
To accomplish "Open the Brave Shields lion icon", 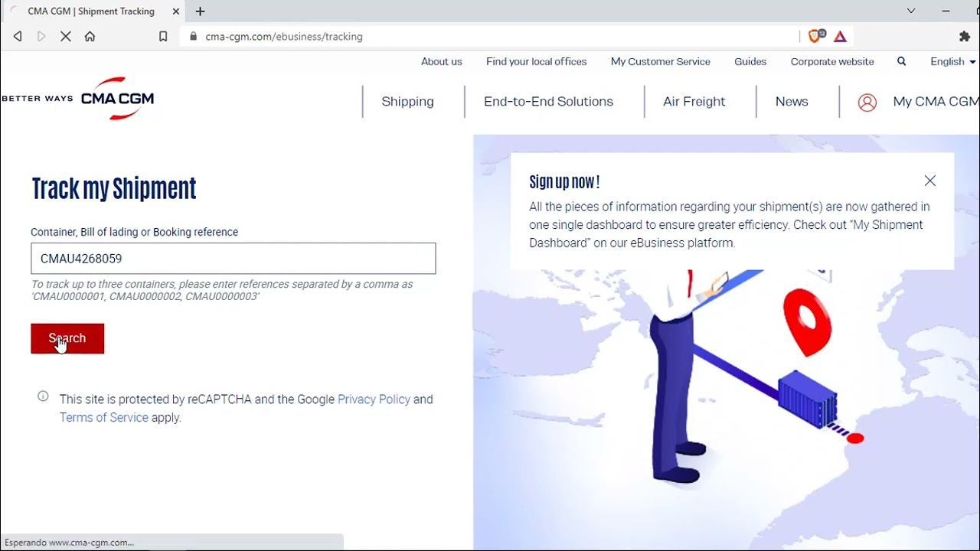I will [815, 35].
